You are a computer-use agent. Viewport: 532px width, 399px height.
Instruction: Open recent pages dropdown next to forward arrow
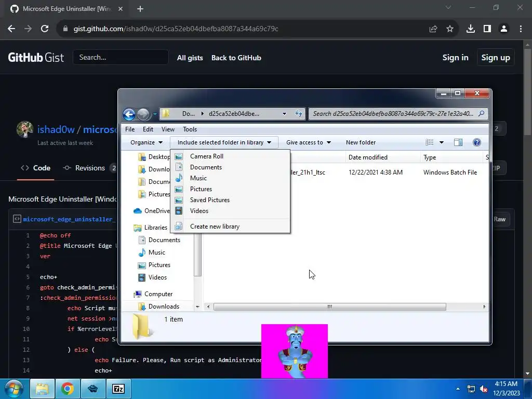tap(155, 114)
